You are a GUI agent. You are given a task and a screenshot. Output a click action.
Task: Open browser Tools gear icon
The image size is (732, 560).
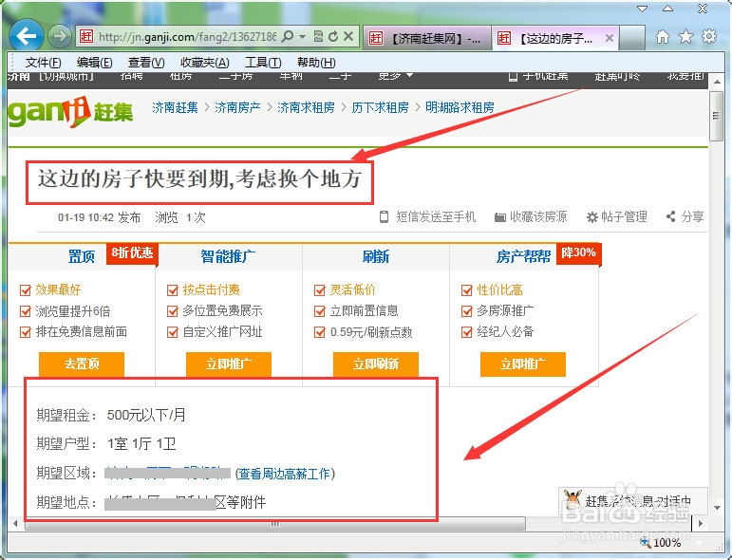click(x=709, y=36)
